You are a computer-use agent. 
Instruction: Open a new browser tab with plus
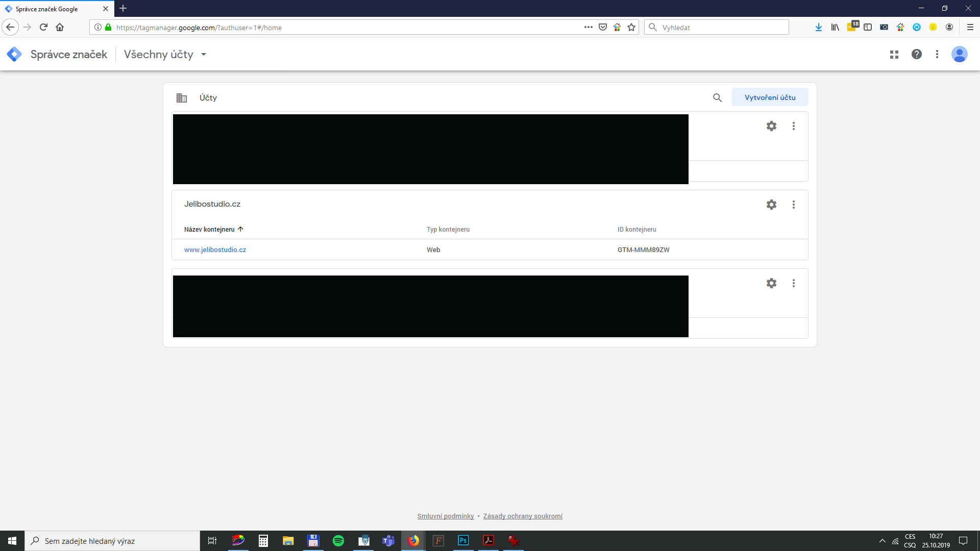tap(123, 8)
